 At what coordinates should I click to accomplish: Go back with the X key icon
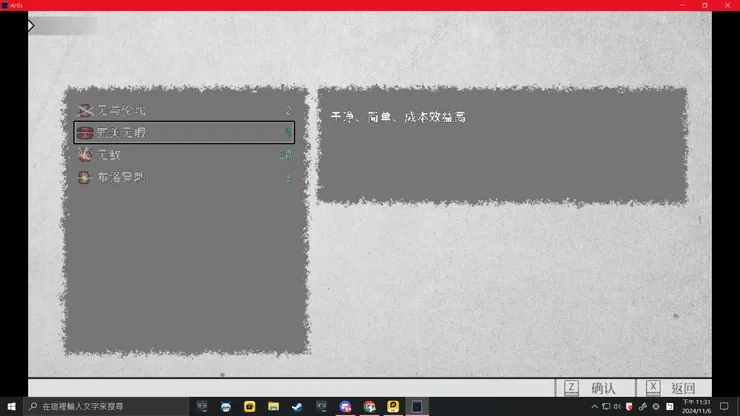[x=653, y=388]
